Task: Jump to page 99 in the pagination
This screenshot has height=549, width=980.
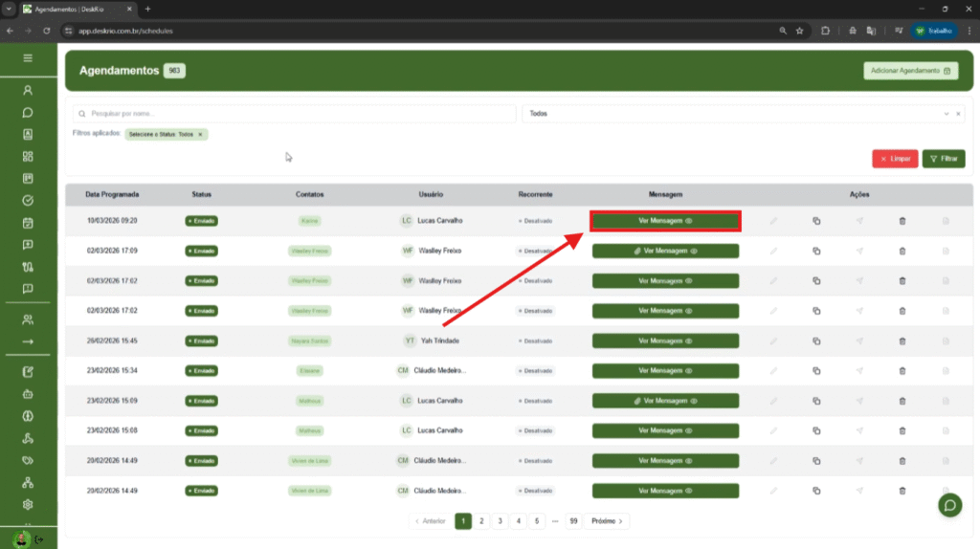Action: pos(573,521)
